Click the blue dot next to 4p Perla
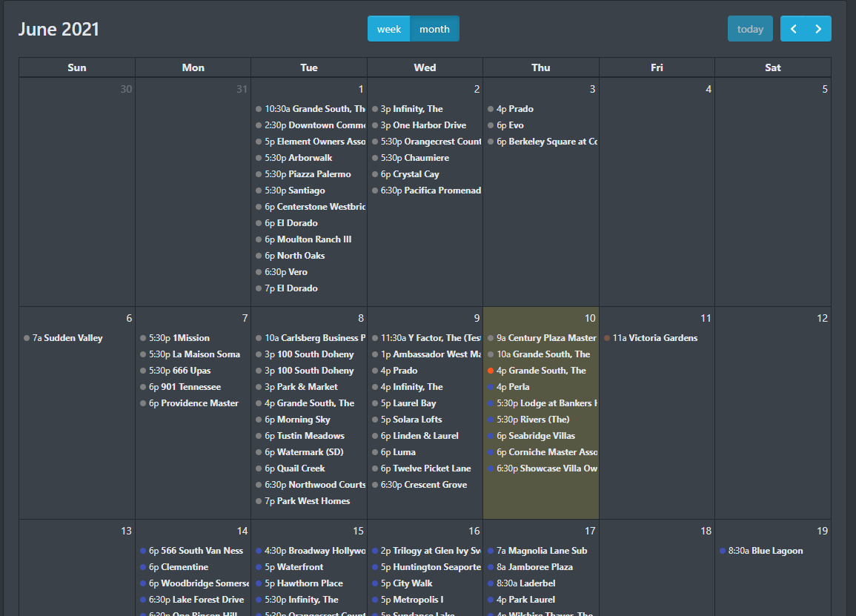The height and width of the screenshot is (616, 856). click(x=491, y=387)
